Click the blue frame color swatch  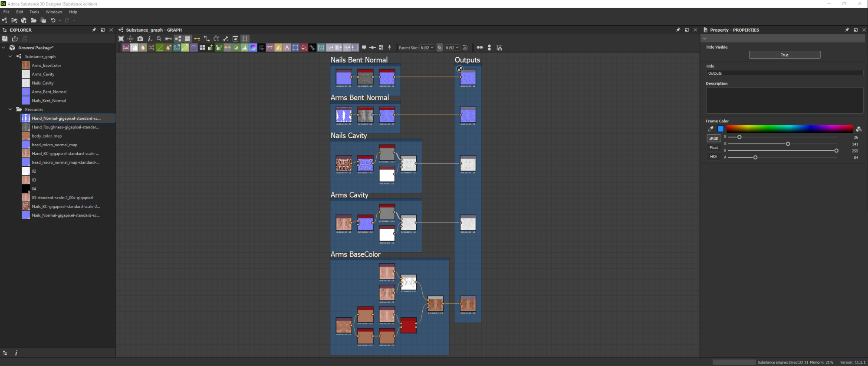721,129
